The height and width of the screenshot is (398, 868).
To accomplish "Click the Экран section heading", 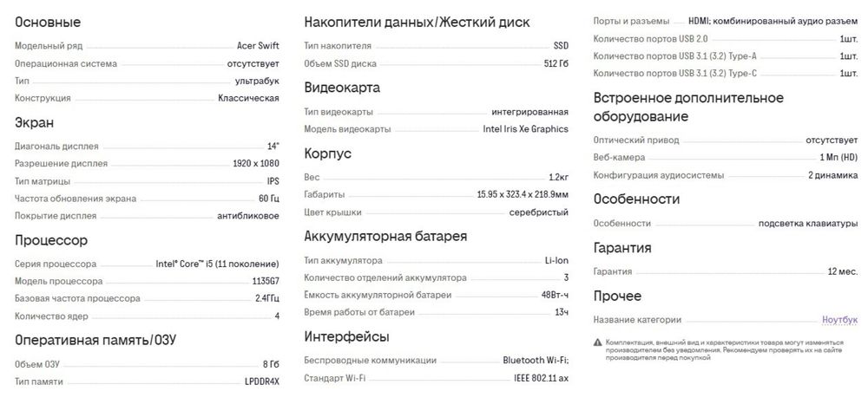I will point(35,122).
